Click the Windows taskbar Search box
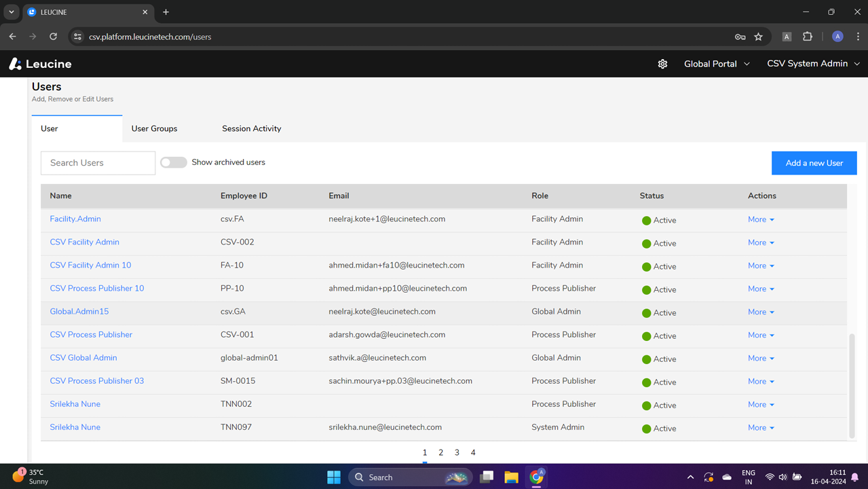The image size is (868, 489). coord(411,477)
